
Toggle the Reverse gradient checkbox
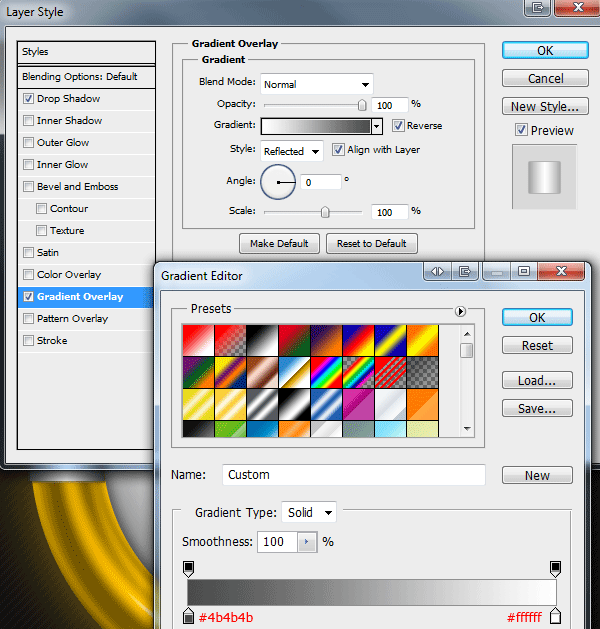coord(398,126)
